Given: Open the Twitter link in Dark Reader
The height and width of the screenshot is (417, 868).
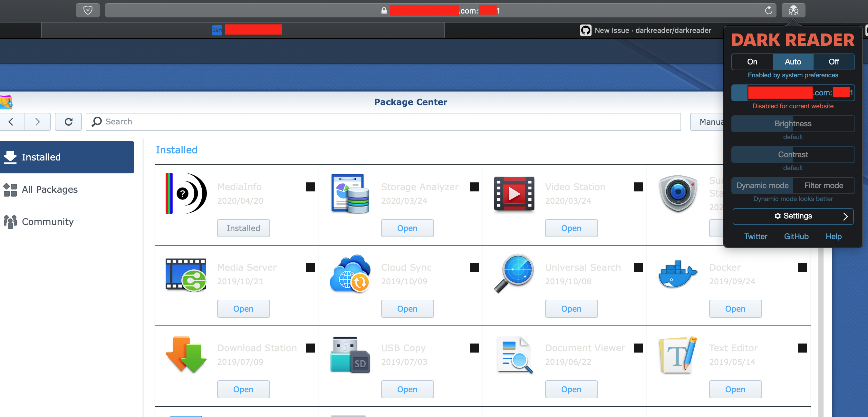Looking at the screenshot, I should (756, 236).
